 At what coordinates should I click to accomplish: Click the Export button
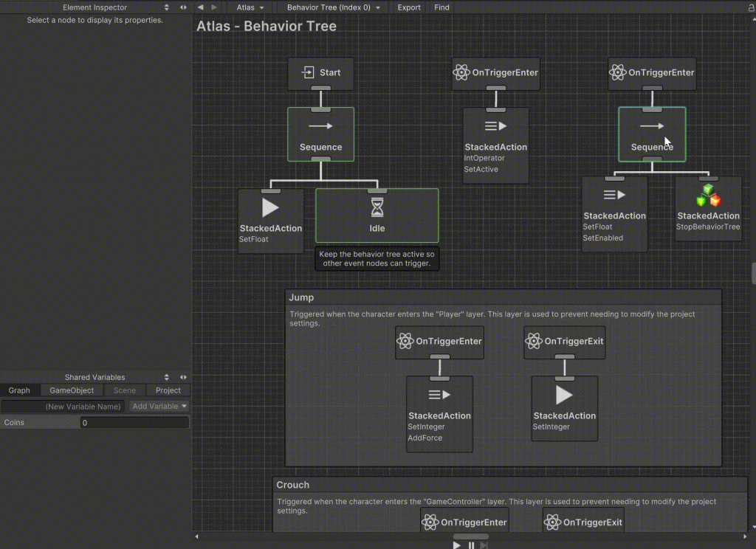pyautogui.click(x=409, y=7)
